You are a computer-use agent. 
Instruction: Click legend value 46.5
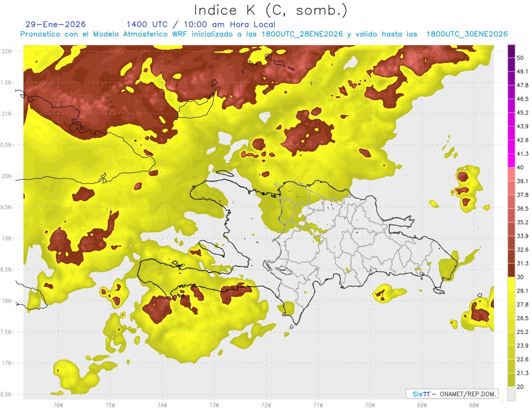coord(523,99)
